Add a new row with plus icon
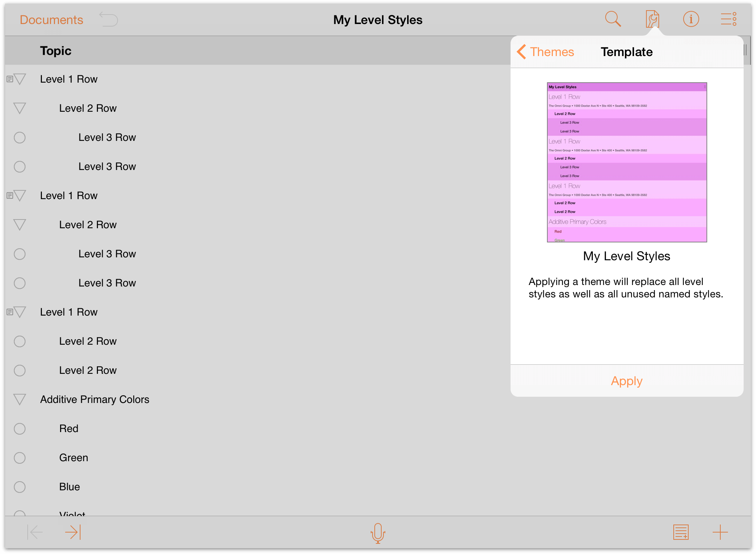Image resolution: width=756 pixels, height=554 pixels. 720,533
